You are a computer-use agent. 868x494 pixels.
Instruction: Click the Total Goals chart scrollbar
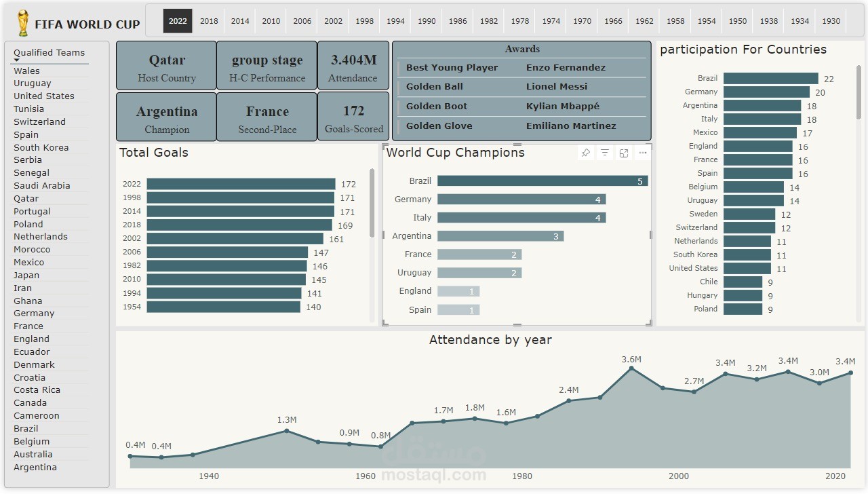coord(372,203)
